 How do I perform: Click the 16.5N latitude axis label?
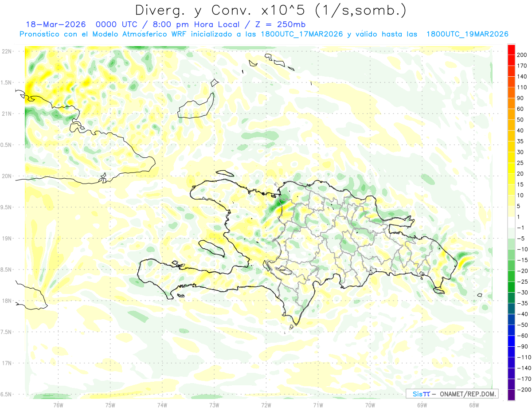tap(6, 394)
